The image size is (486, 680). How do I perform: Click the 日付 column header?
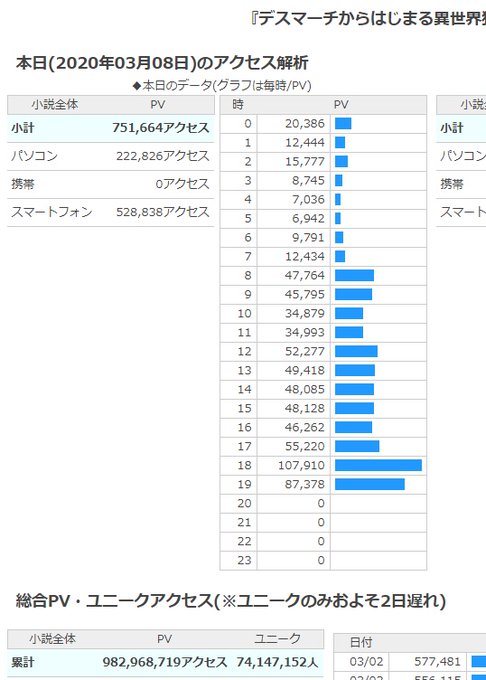click(361, 642)
